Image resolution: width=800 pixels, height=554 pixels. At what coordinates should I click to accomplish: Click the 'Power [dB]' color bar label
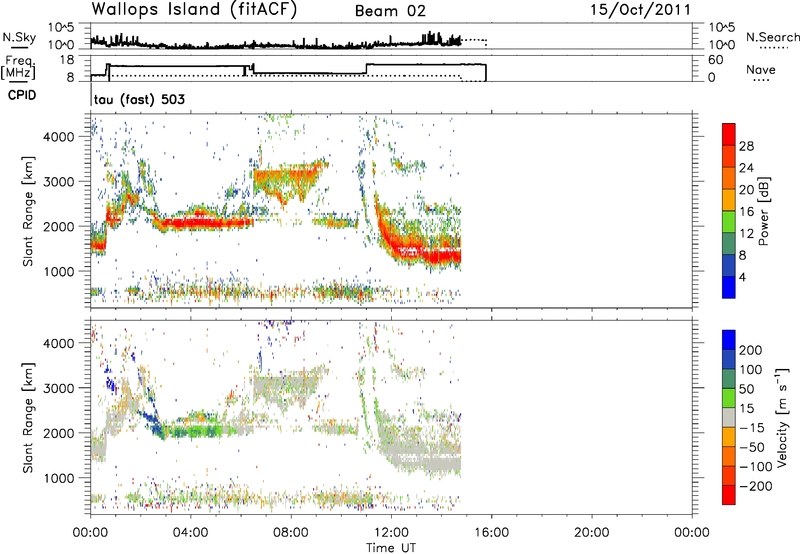(764, 211)
